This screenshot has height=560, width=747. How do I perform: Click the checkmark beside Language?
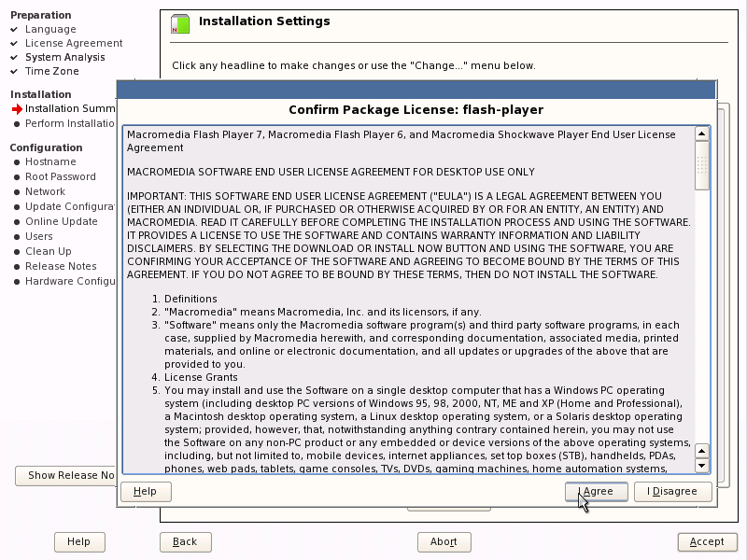(x=14, y=30)
